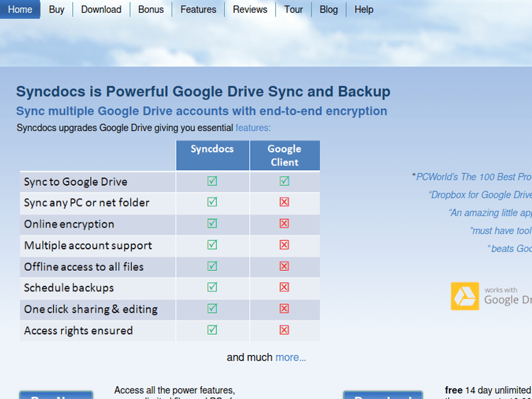Click the main Syncdocs Powerful Google Drive heading
The height and width of the screenshot is (399, 532).
tap(204, 91)
